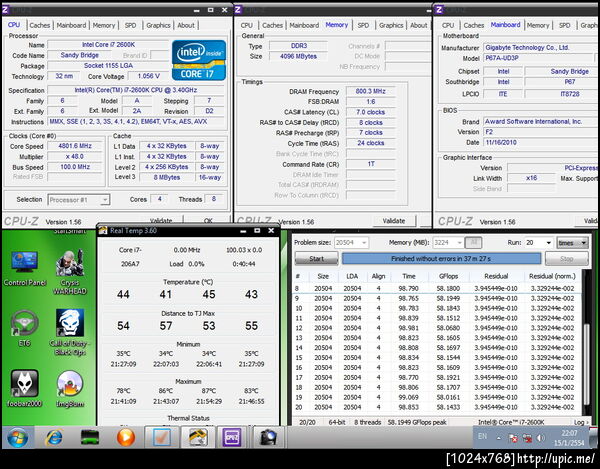Click the maximum temperature 87°C reading
The height and width of the screenshot is (469, 600).
coord(209,391)
